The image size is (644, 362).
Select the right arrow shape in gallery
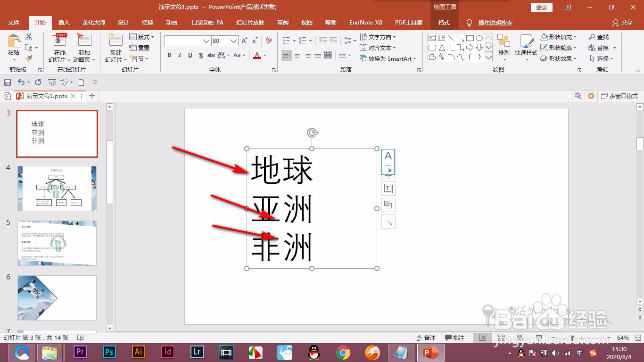(x=470, y=48)
